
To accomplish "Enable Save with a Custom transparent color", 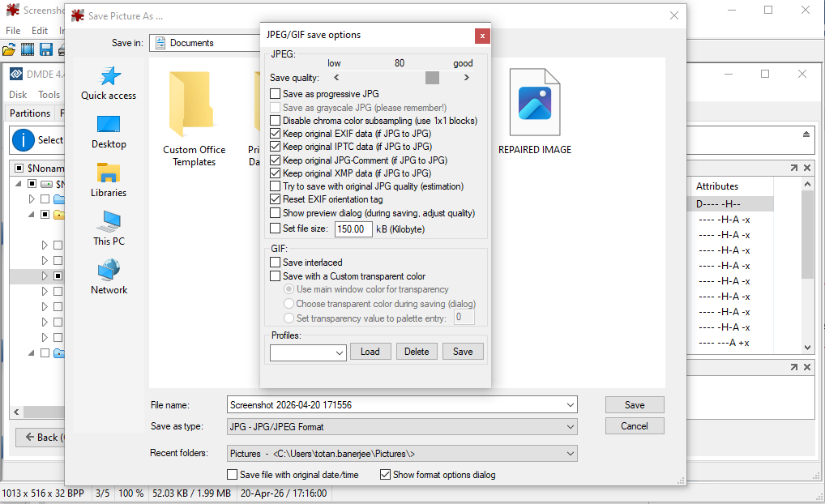I will 276,276.
